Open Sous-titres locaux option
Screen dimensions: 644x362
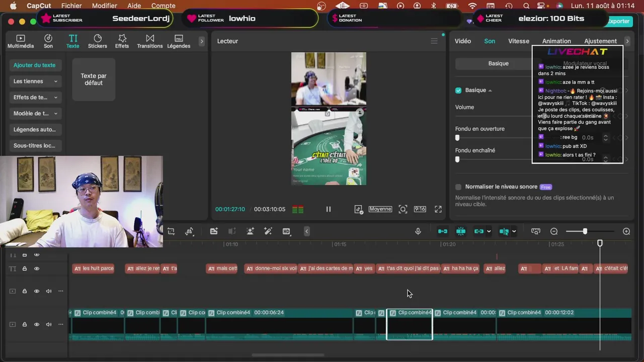pos(35,146)
